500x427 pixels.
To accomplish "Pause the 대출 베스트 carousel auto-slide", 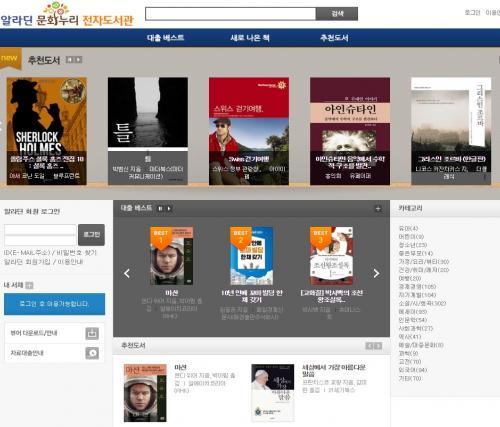I will point(160,208).
